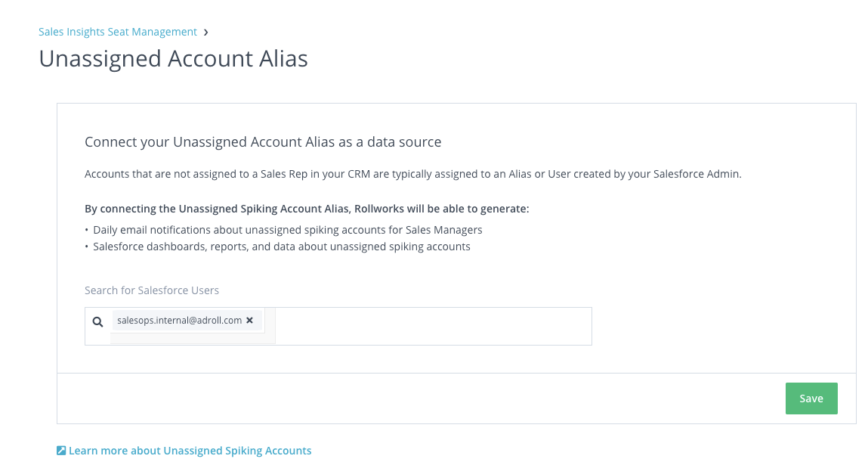Open Learn more about Unassigned Spiking Accounts
The height and width of the screenshot is (462, 868).
click(x=190, y=451)
